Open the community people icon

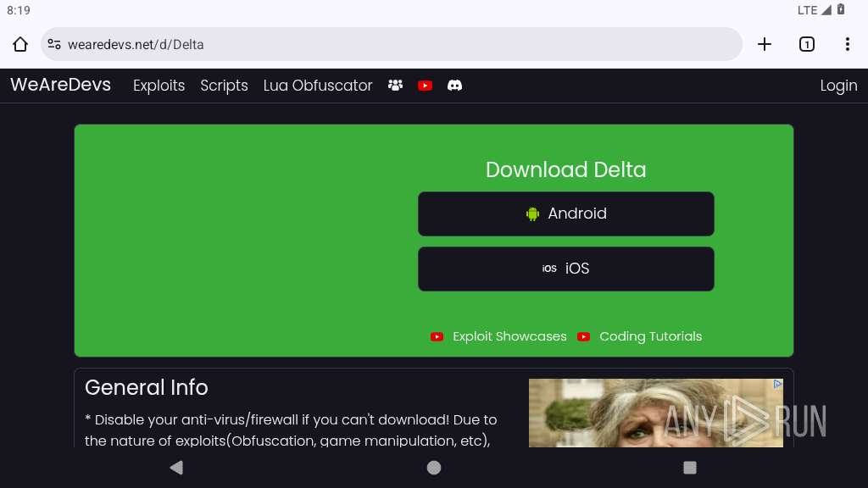pos(395,86)
